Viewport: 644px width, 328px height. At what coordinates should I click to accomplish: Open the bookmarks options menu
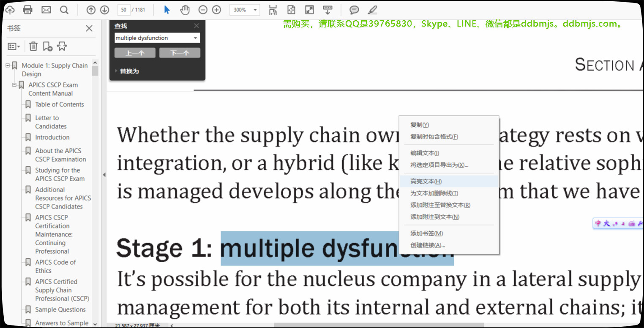tap(14, 46)
